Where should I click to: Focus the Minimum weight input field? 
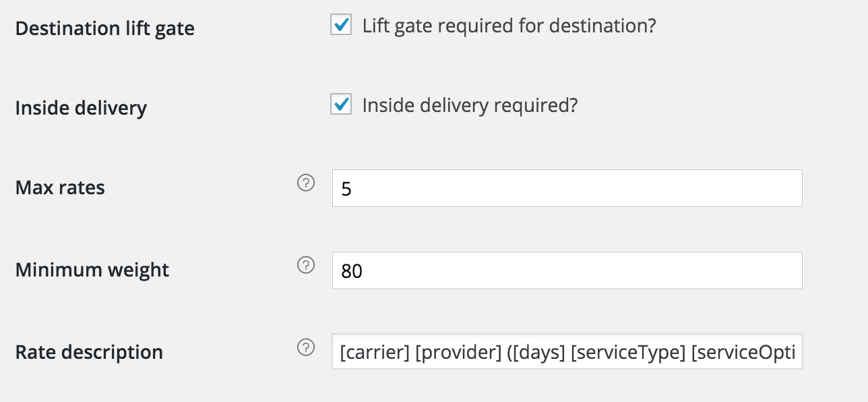click(567, 270)
